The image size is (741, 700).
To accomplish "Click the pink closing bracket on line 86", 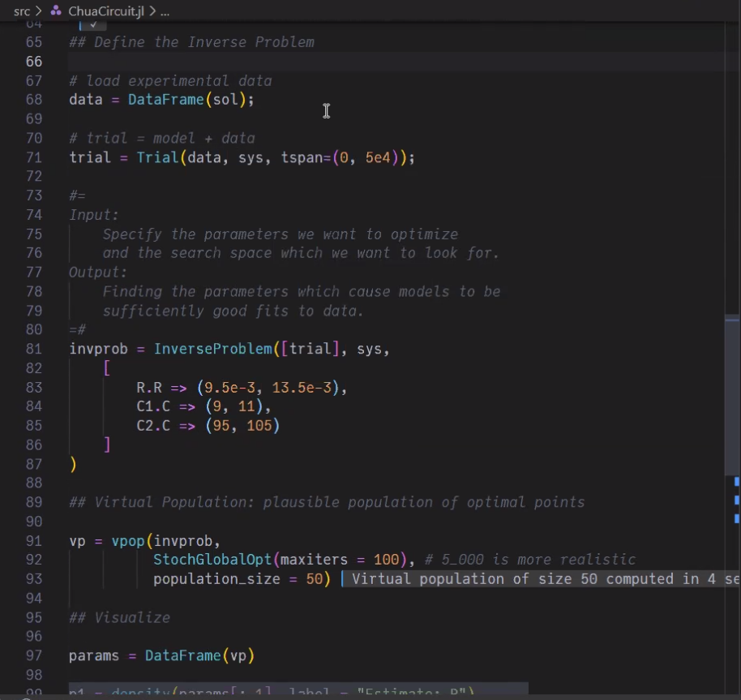I will click(107, 444).
